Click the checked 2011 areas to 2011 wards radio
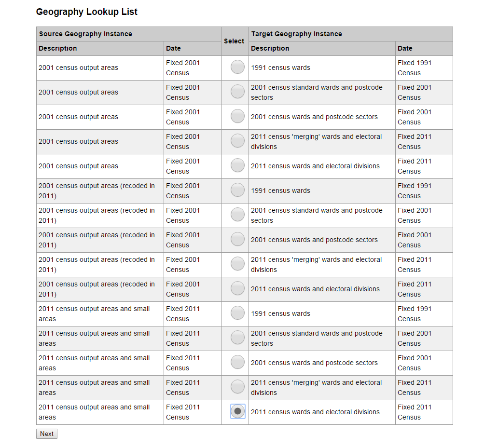This screenshot has height=448, width=498. tap(237, 411)
